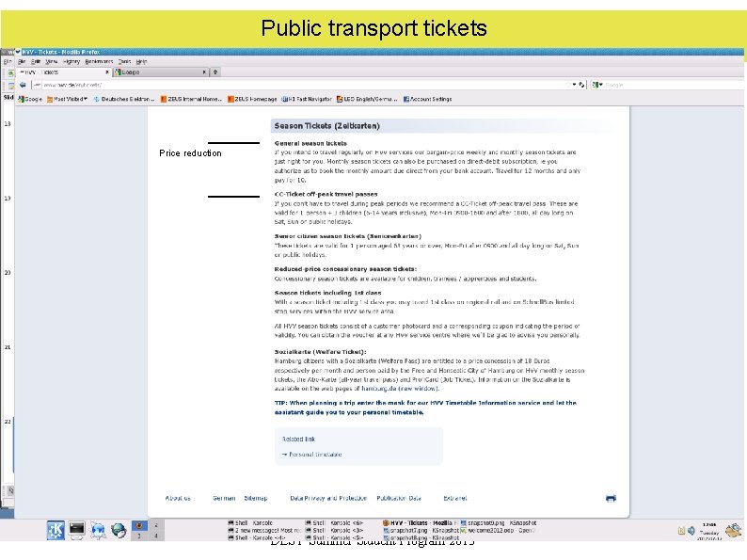Click the Firefox back arrow button
The height and width of the screenshot is (560, 747).
pyautogui.click(x=23, y=85)
